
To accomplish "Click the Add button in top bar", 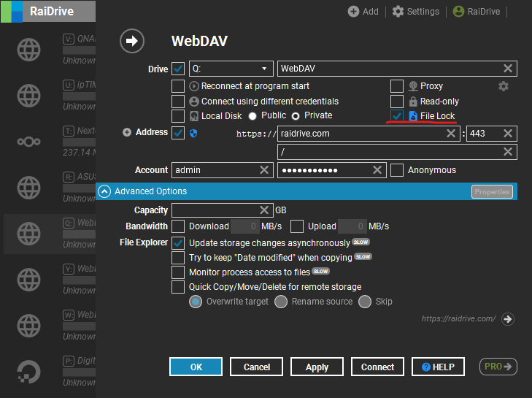I will click(x=363, y=12).
